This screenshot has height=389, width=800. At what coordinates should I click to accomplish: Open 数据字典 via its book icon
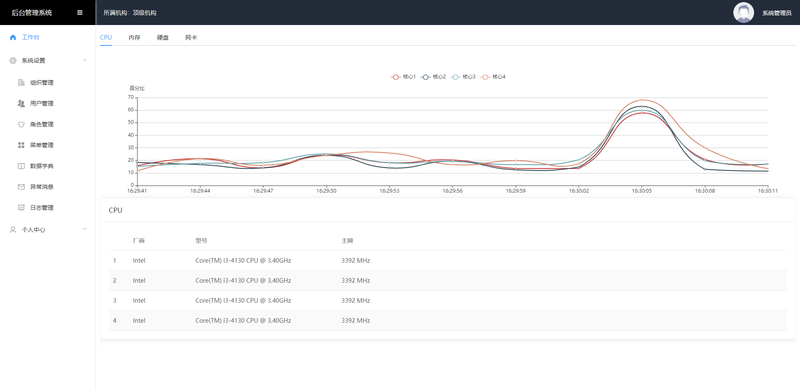point(21,166)
